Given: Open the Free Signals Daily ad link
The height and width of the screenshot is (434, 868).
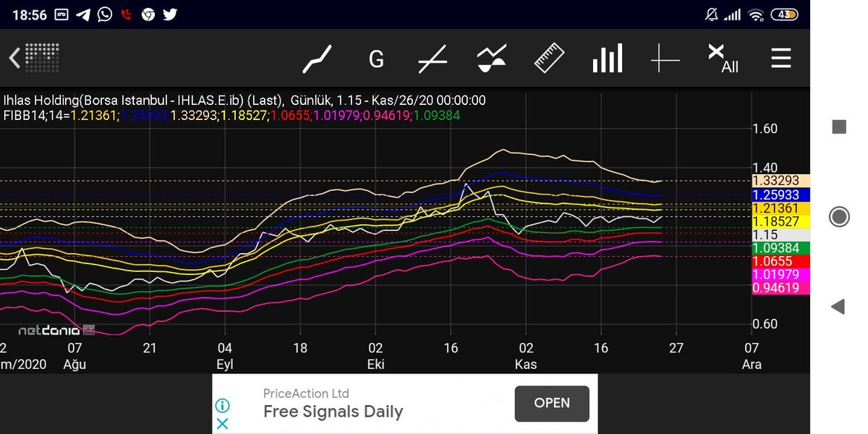Looking at the screenshot, I should pos(333,412).
